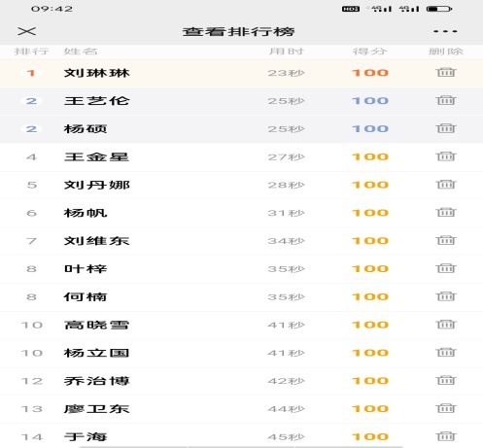
Task: Delete 刘丹娜's ranking entry
Action: click(446, 185)
